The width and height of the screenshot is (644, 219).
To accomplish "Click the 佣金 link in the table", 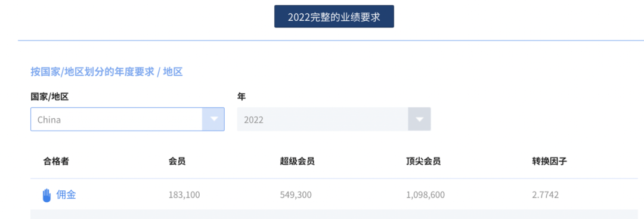I will (x=66, y=195).
